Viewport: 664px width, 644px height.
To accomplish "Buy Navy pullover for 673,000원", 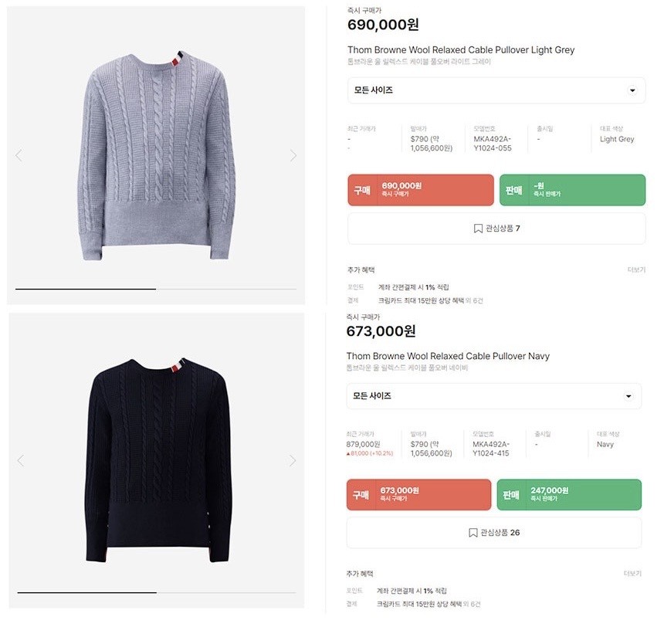I will point(418,494).
